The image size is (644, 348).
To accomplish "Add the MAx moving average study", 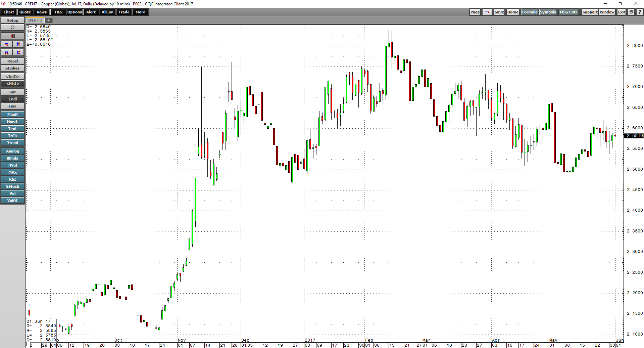I will 12,172.
